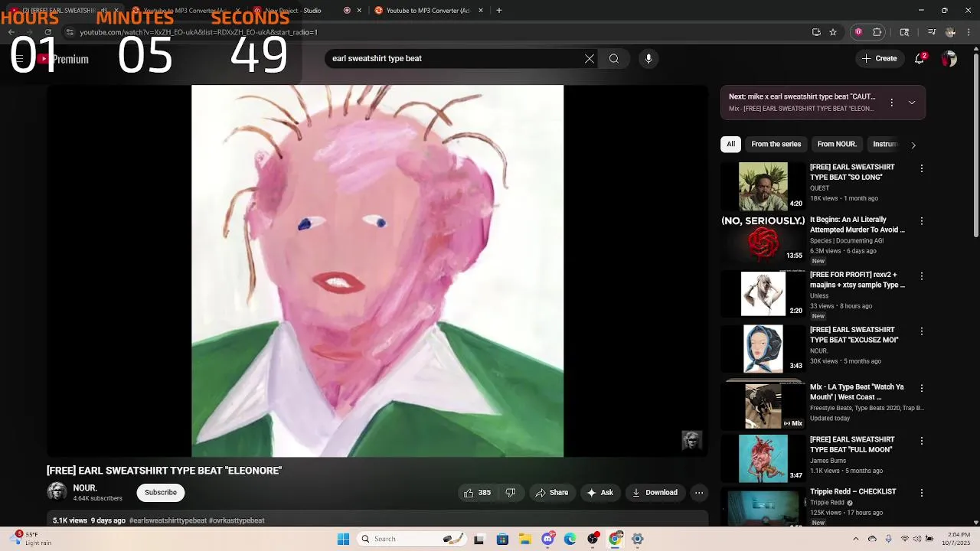
Task: Select "From the series" filter chip
Action: [x=776, y=144]
